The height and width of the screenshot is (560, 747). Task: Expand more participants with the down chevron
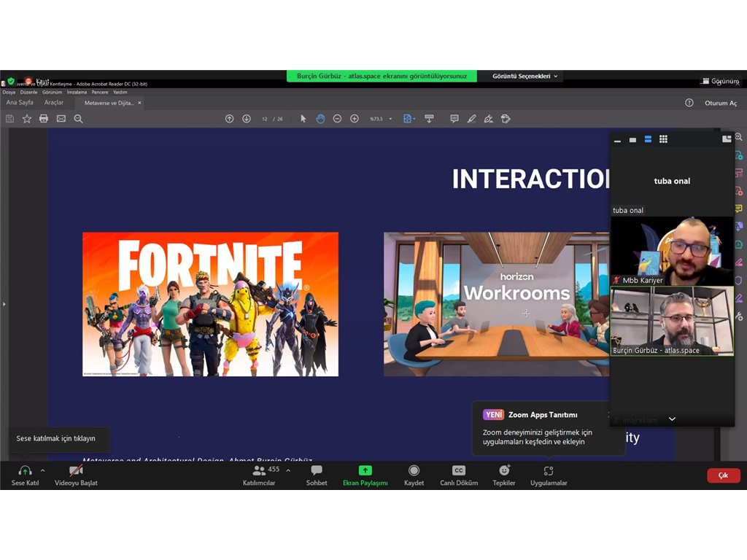672,419
